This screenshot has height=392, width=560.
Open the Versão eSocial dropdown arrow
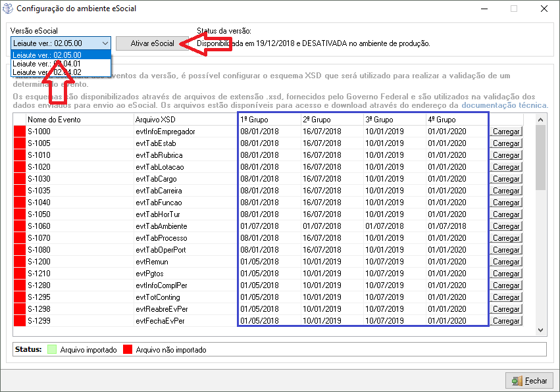pos(105,43)
